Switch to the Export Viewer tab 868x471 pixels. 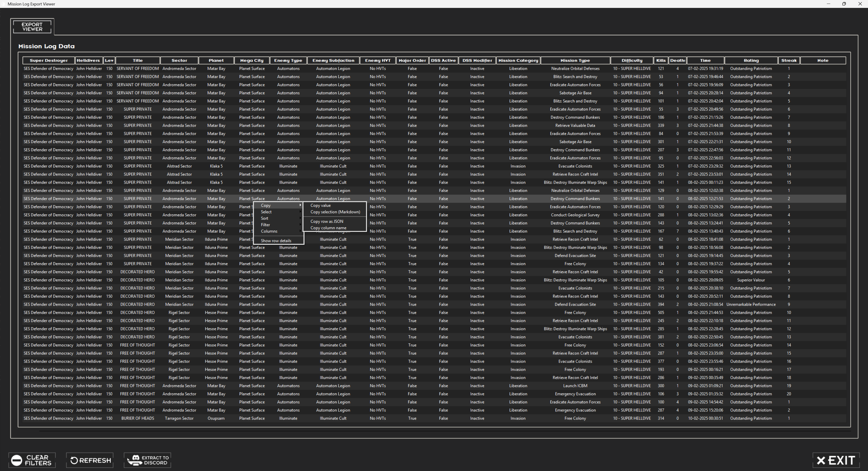[x=32, y=27]
